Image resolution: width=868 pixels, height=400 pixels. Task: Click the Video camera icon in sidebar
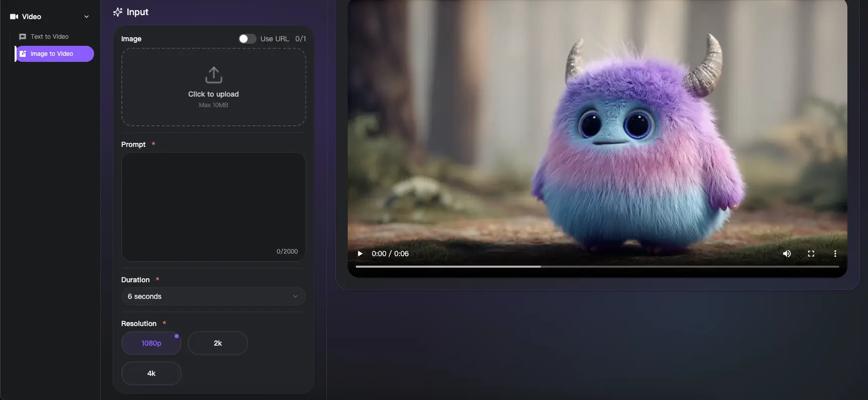point(14,17)
